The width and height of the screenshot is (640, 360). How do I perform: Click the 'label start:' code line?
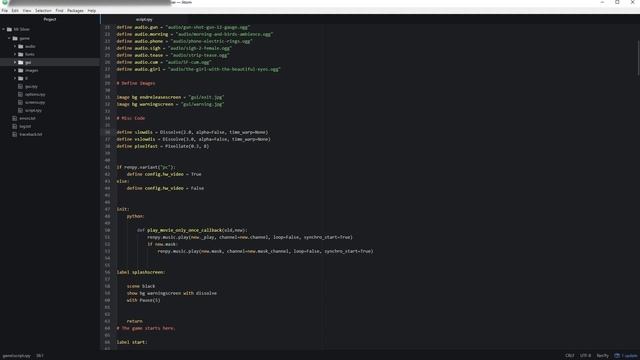coord(132,342)
